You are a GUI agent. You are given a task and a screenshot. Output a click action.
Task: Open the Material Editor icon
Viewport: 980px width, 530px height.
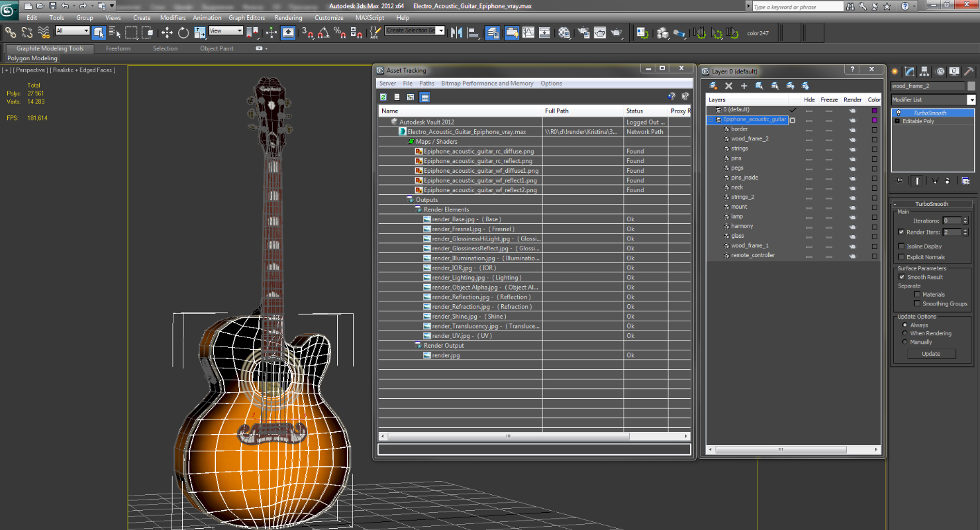pos(564,32)
